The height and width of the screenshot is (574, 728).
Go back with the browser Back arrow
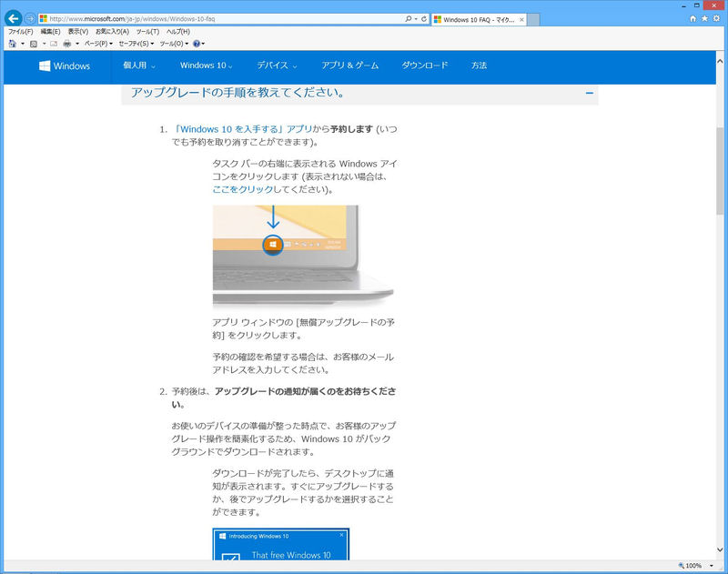pos(13,18)
